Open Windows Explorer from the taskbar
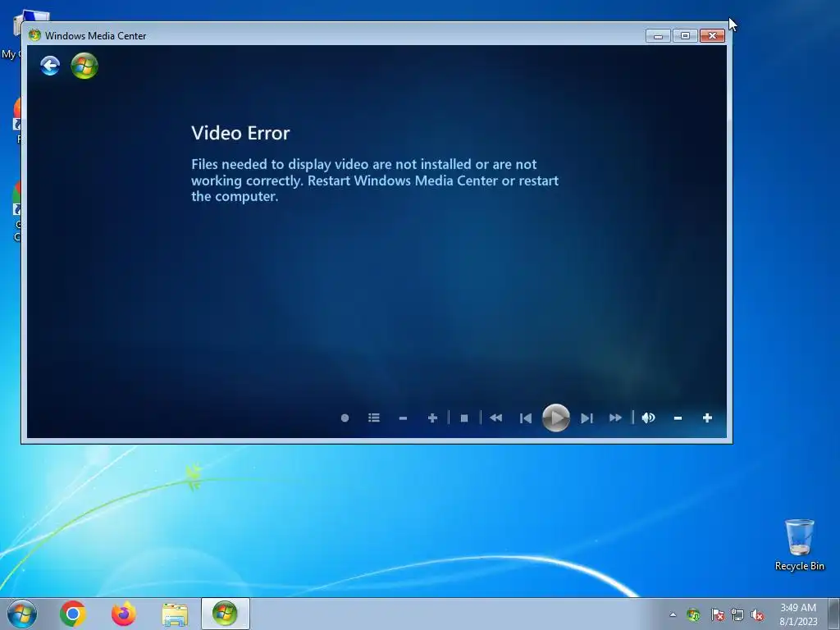 pos(175,614)
